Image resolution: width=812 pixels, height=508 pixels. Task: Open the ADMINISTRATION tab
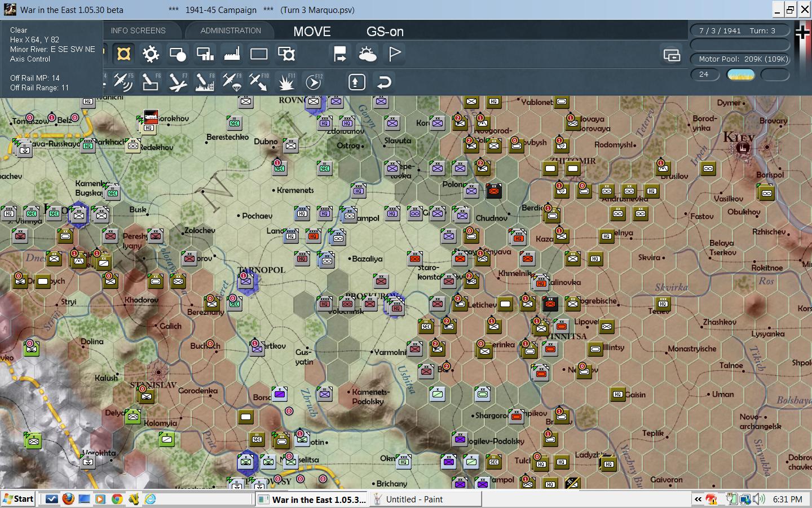[x=231, y=30]
